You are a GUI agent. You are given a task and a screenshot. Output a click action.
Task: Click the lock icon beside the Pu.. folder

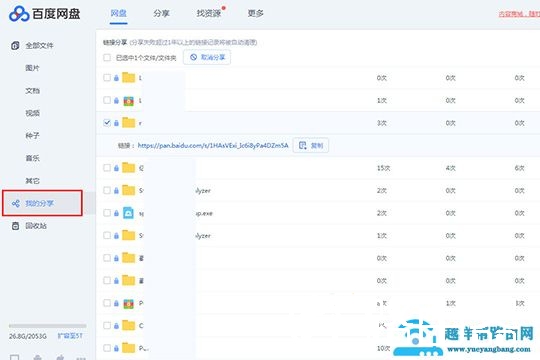coord(116,348)
